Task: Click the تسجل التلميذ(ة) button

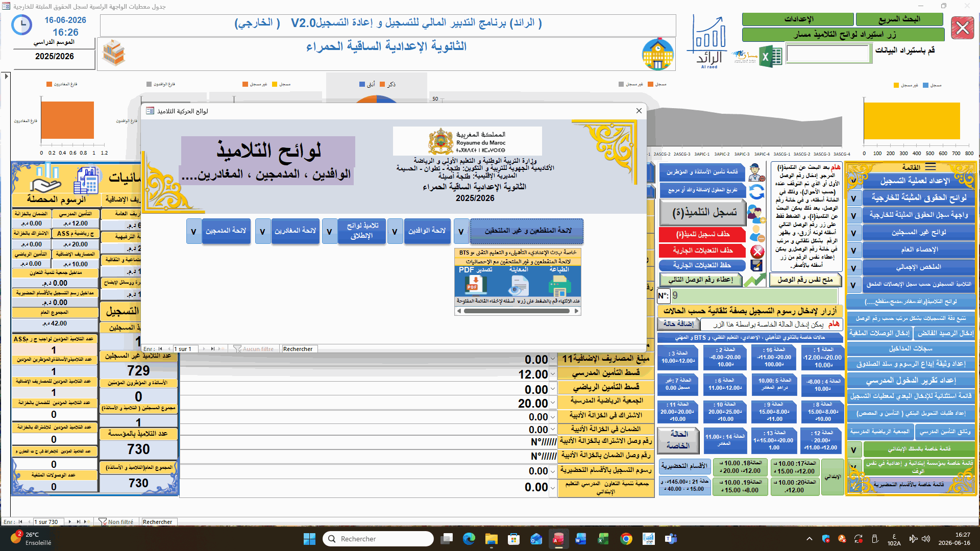Action: click(x=703, y=213)
